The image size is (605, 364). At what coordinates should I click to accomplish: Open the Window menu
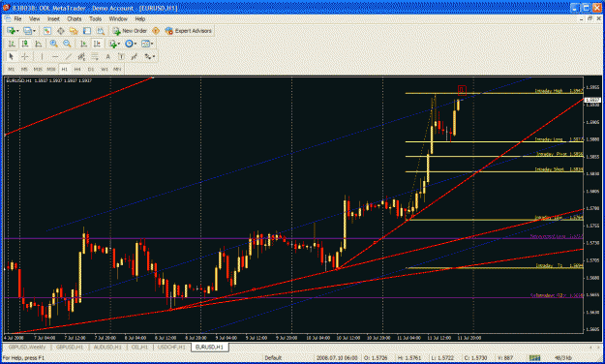[x=118, y=18]
